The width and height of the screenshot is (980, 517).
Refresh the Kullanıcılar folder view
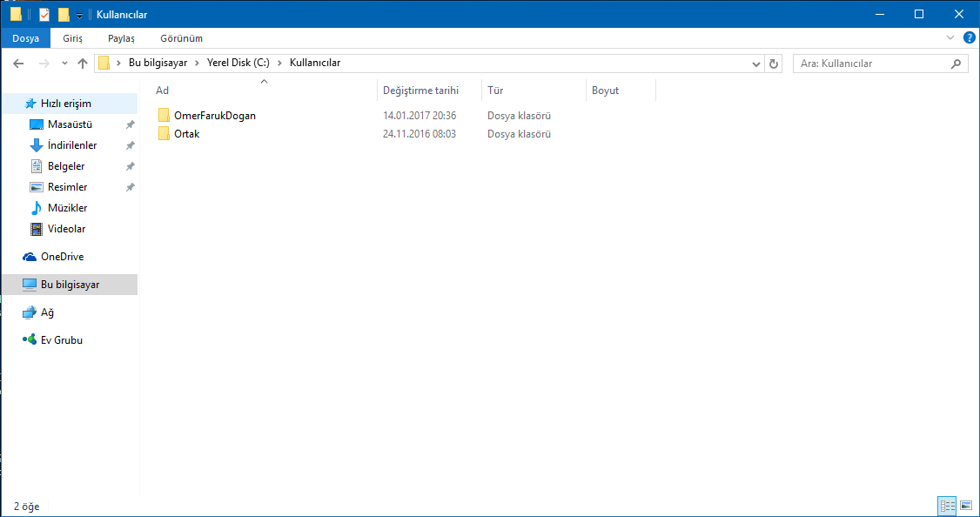click(x=774, y=64)
